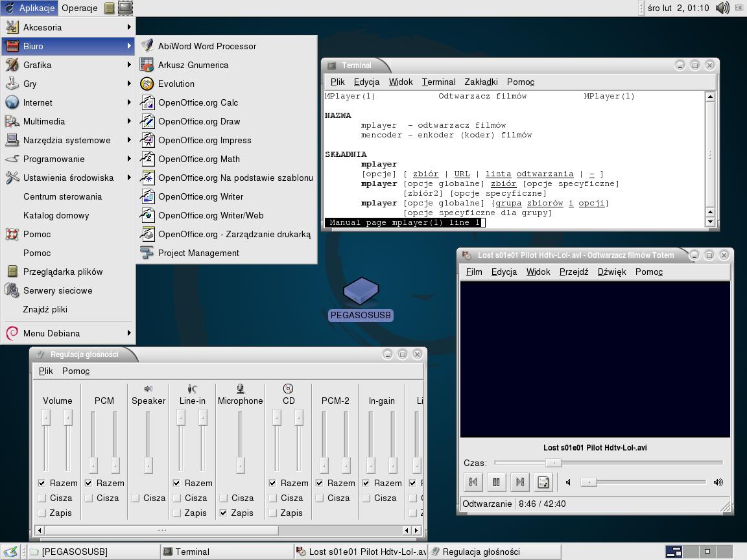
Task: Expand the Internet submenu
Action: click(67, 102)
